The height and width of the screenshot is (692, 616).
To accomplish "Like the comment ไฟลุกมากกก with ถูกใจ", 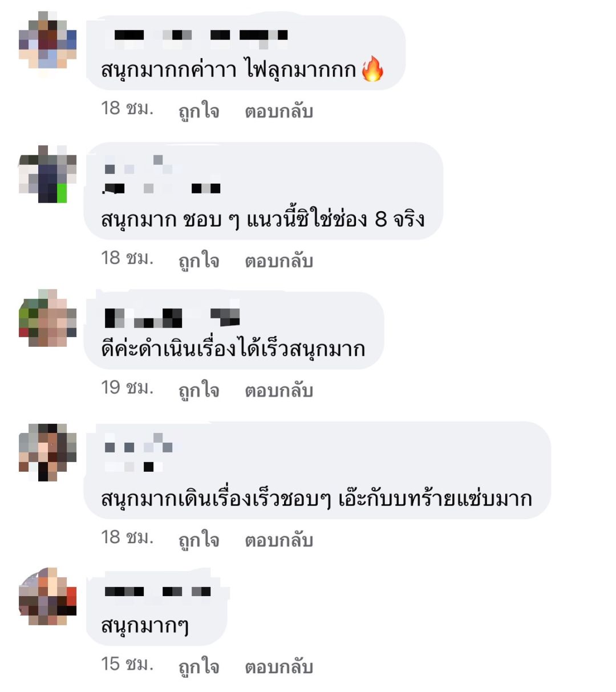I will click(198, 111).
